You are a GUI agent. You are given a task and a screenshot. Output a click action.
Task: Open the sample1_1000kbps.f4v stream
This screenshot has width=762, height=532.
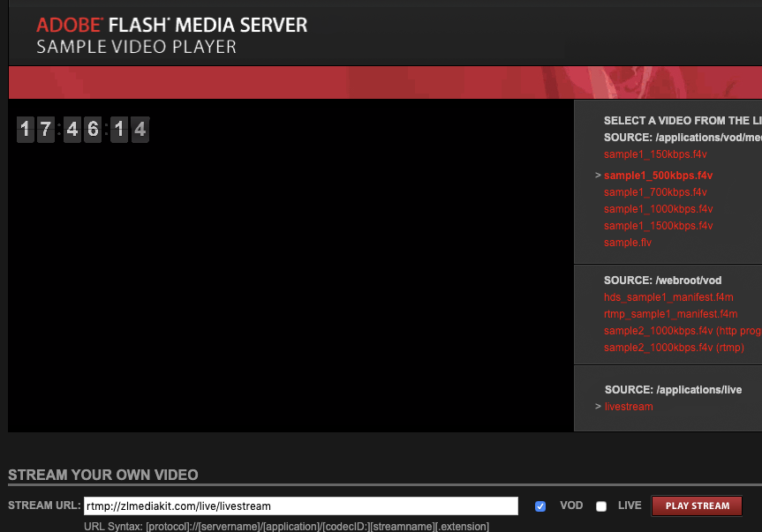point(658,208)
